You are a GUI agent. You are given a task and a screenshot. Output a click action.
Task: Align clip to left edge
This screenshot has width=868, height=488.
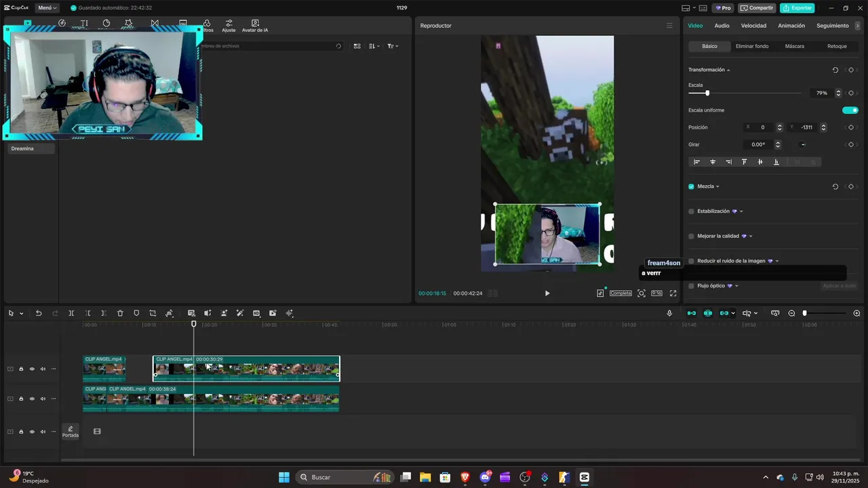click(696, 162)
